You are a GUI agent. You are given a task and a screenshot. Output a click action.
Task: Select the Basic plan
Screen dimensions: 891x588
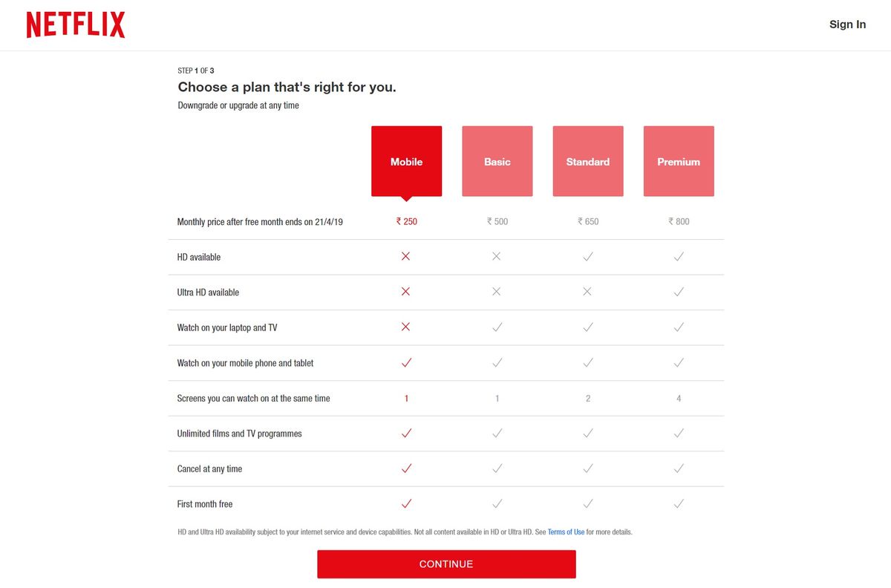point(497,161)
